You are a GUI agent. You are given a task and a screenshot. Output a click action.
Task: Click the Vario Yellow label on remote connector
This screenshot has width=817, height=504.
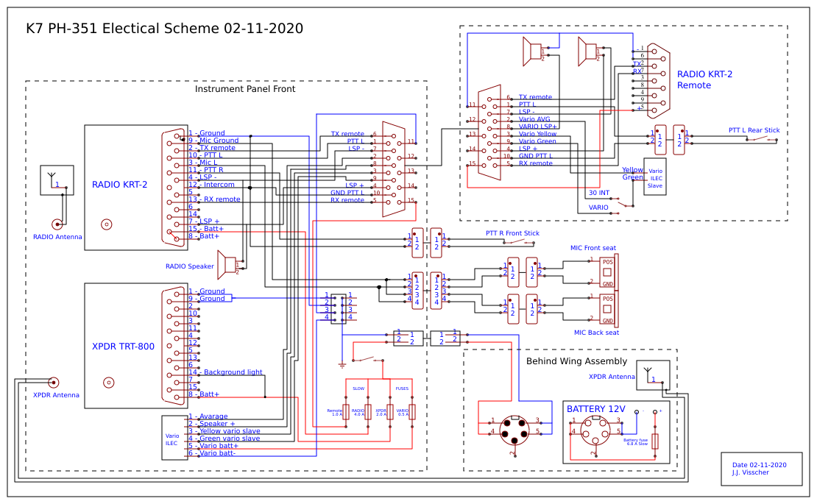537,134
